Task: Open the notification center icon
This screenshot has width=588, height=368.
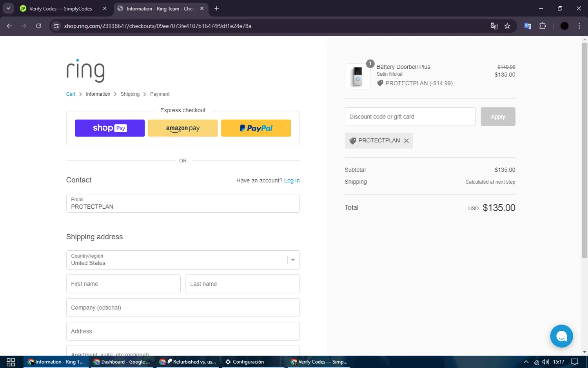Action: coord(575,362)
